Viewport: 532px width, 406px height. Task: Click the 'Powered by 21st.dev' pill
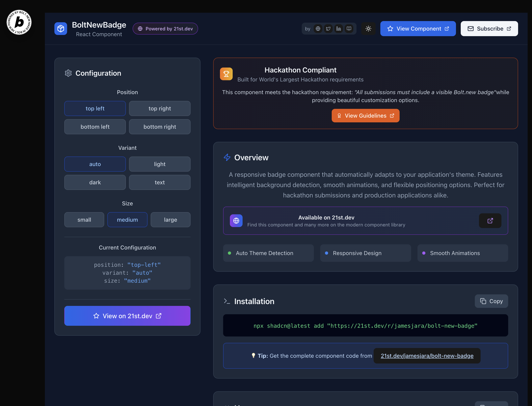click(165, 29)
